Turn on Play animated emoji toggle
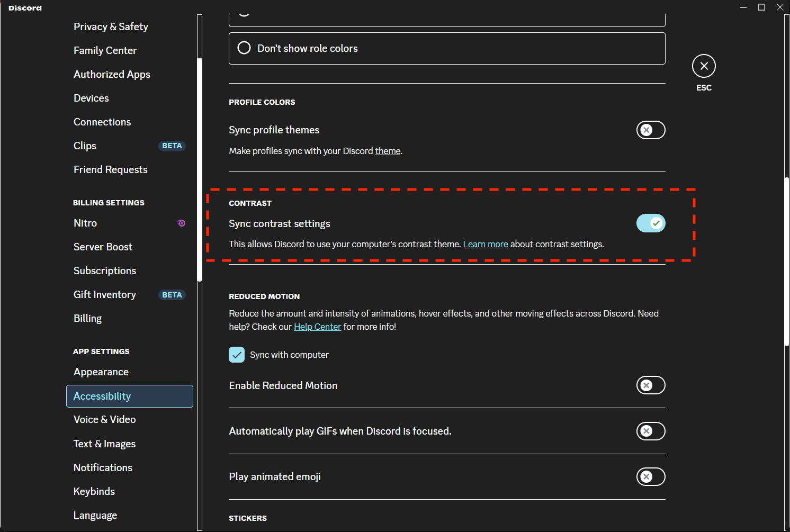Viewport: 790px width, 532px height. 650,477
